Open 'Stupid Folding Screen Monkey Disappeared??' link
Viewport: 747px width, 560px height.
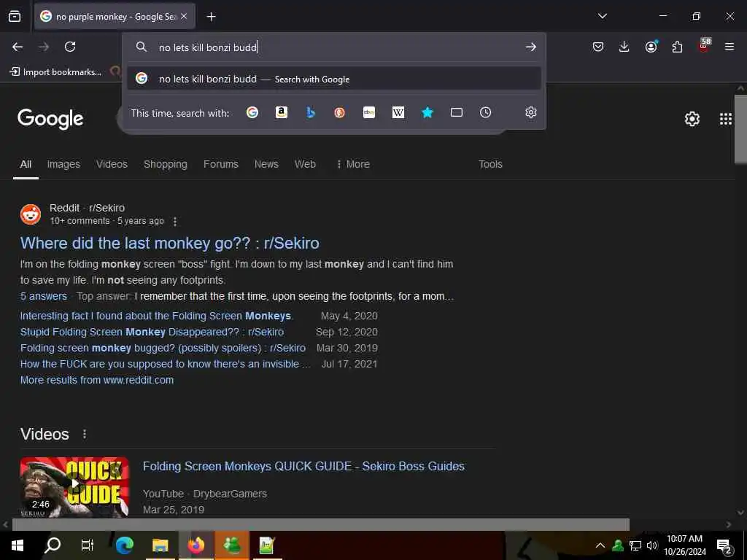pos(152,332)
